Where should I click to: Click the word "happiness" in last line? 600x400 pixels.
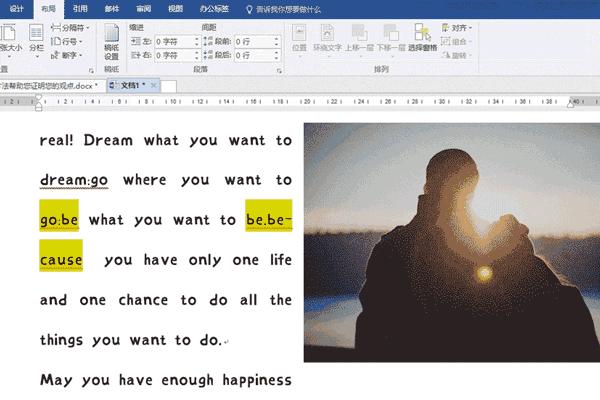(x=257, y=380)
